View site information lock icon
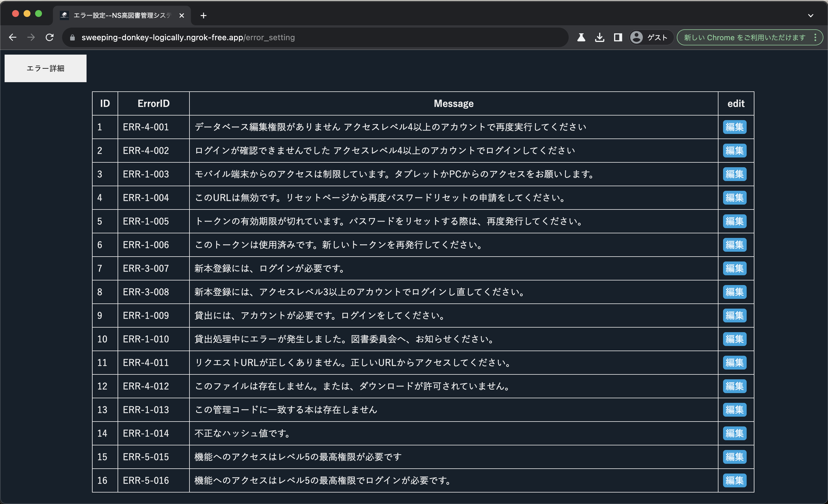 (x=72, y=38)
